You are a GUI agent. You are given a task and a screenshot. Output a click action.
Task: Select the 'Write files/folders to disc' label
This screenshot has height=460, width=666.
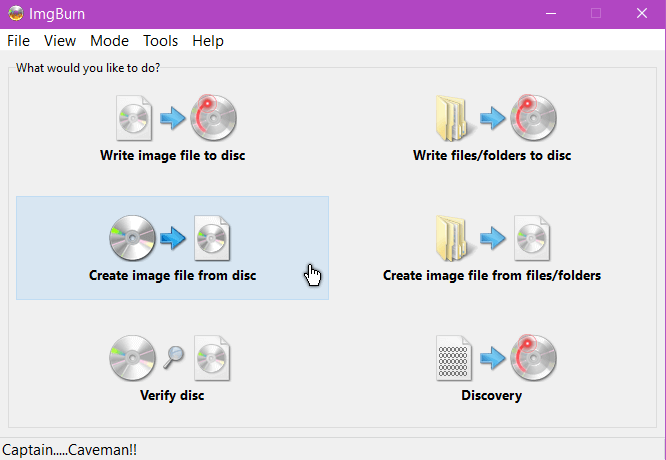[492, 155]
